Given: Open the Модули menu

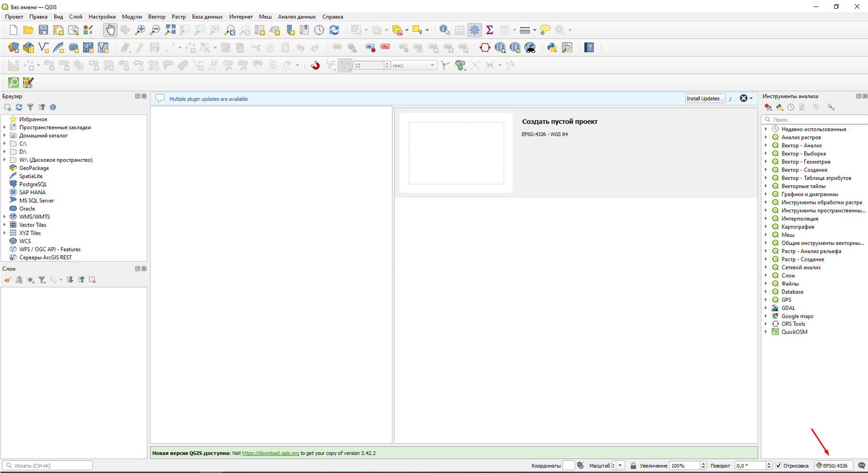Looking at the screenshot, I should point(132,17).
